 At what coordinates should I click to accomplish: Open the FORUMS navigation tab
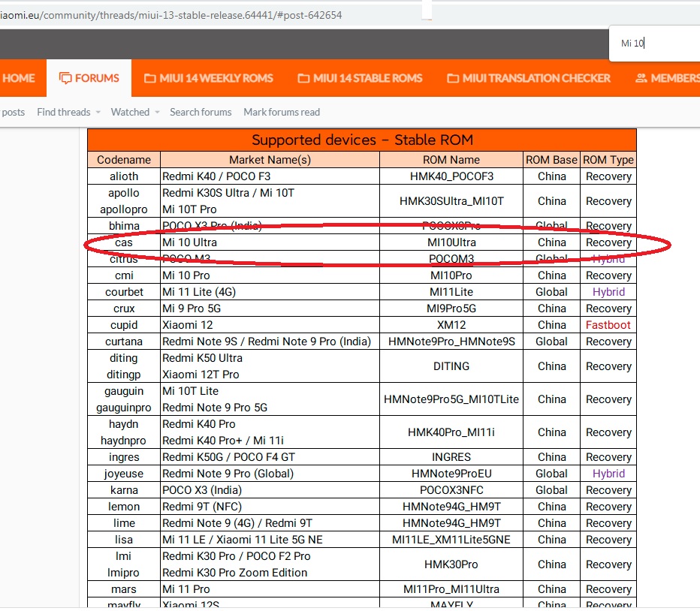point(89,78)
